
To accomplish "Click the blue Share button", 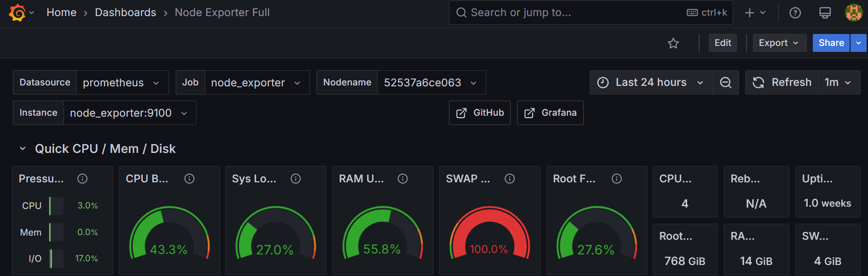I will coord(831,43).
